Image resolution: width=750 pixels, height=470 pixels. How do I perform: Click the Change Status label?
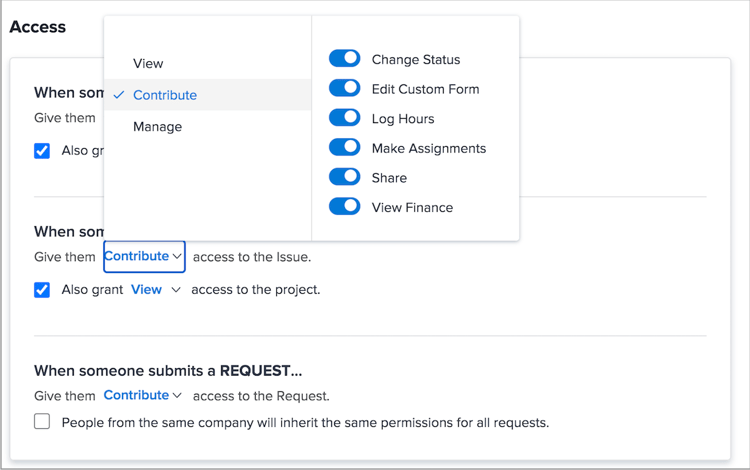coord(416,59)
